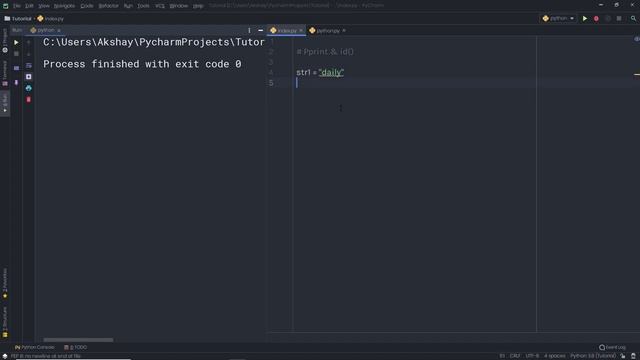Click 'Process finished with exit code 0' text
This screenshot has height=360, width=640.
142,64
